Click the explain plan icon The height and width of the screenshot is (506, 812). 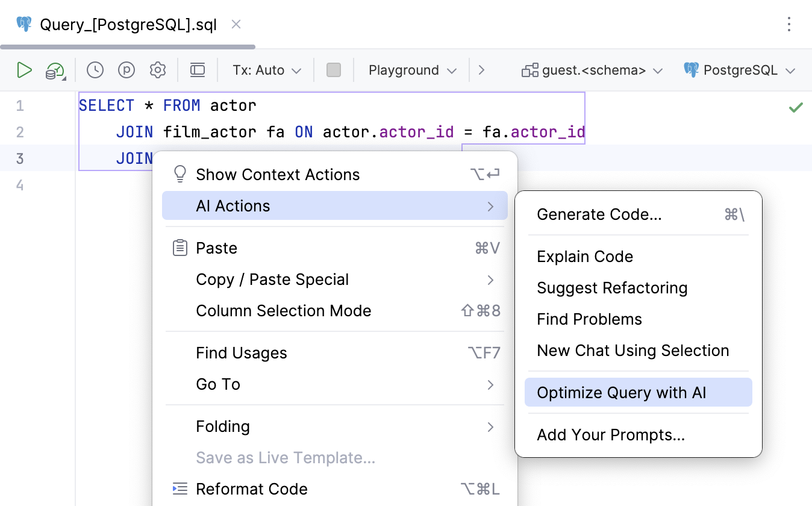(126, 70)
